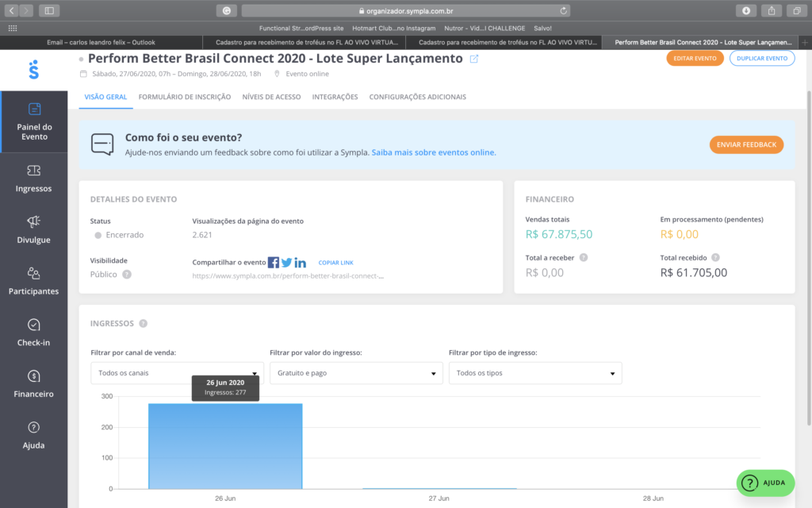Viewport: 812px width, 508px height.
Task: Open Participantes in the sidebar
Action: (x=33, y=281)
